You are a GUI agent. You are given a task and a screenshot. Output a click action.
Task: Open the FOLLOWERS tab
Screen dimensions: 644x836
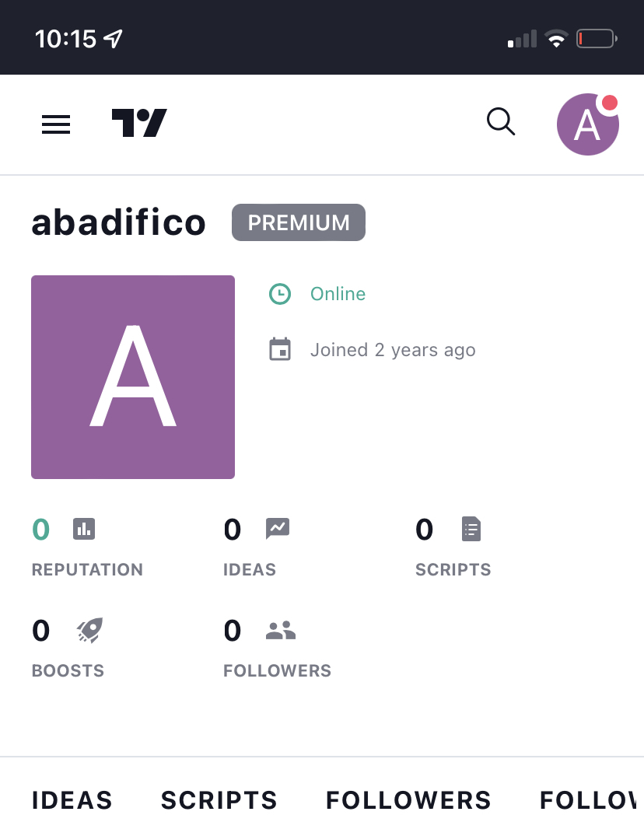[x=408, y=800]
